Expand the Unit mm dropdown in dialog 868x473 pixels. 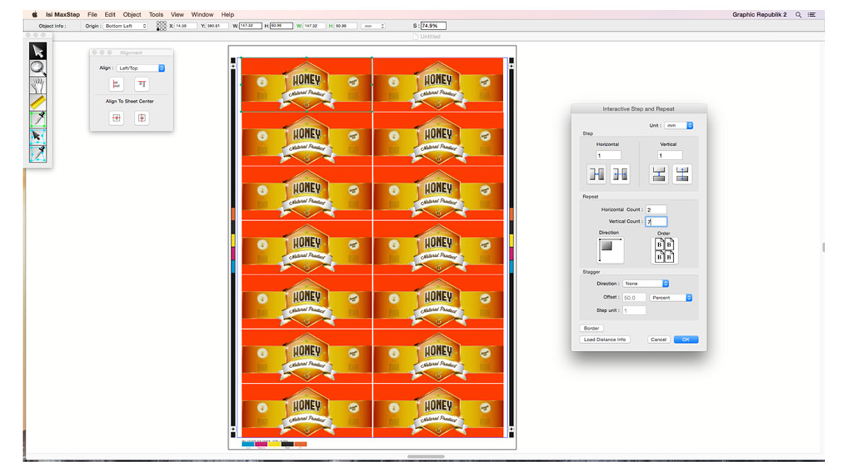pyautogui.click(x=679, y=126)
